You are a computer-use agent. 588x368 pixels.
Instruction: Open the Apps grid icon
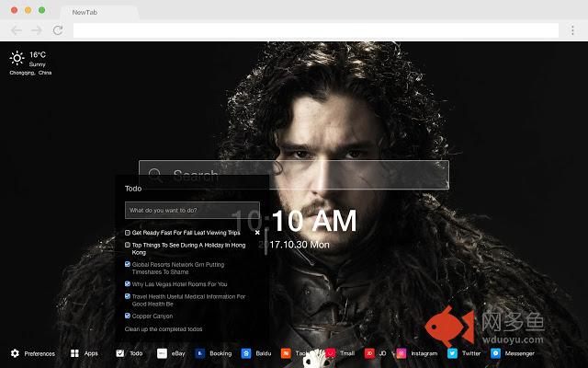(x=74, y=353)
